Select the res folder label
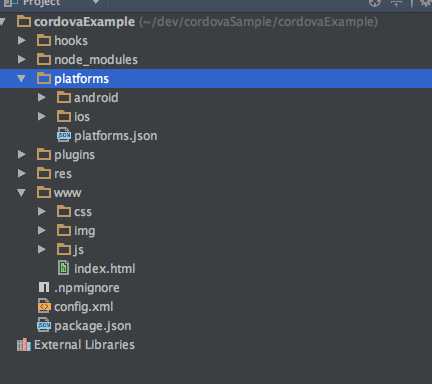432x384 pixels. [63, 174]
